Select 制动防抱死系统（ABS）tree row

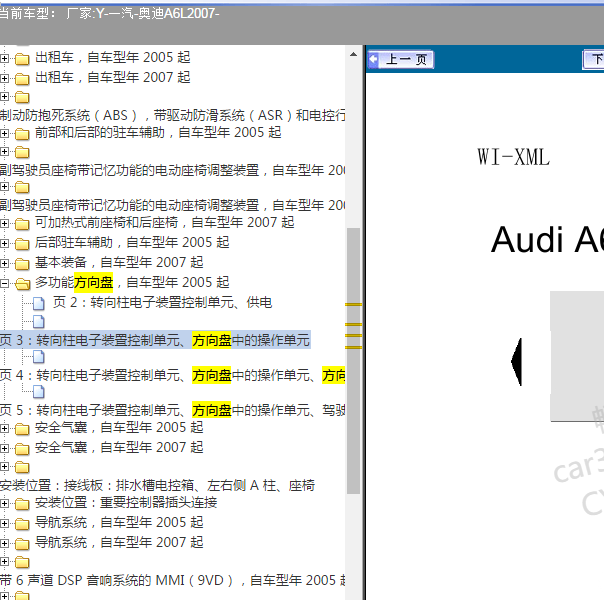click(x=172, y=115)
